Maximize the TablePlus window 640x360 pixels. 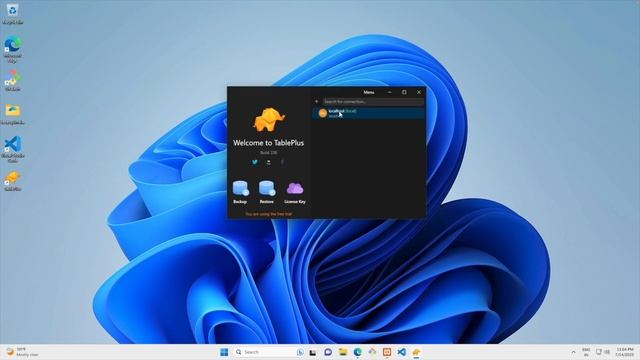point(404,92)
